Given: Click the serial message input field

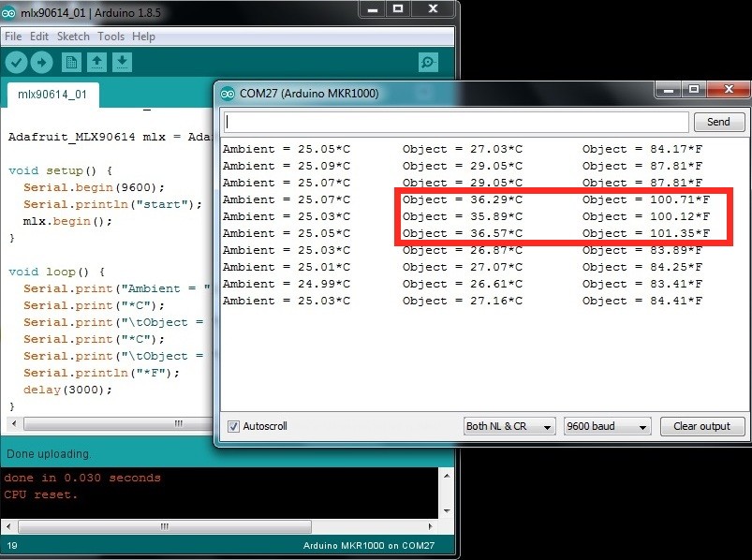Looking at the screenshot, I should pyautogui.click(x=456, y=122).
